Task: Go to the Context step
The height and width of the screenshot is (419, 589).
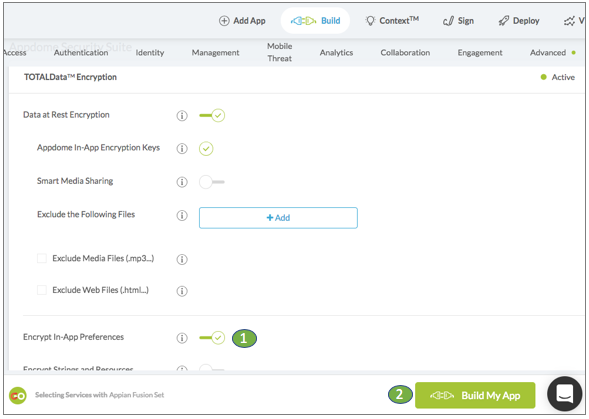Action: click(x=392, y=21)
